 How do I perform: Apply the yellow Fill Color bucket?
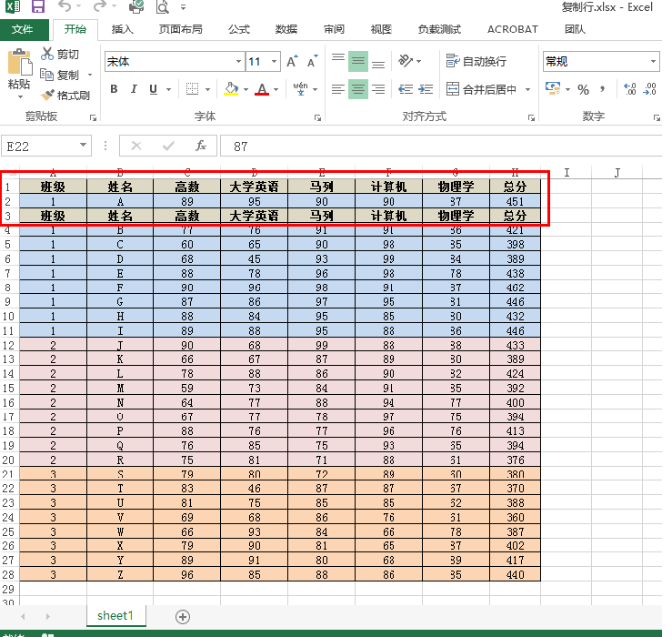coord(232,89)
